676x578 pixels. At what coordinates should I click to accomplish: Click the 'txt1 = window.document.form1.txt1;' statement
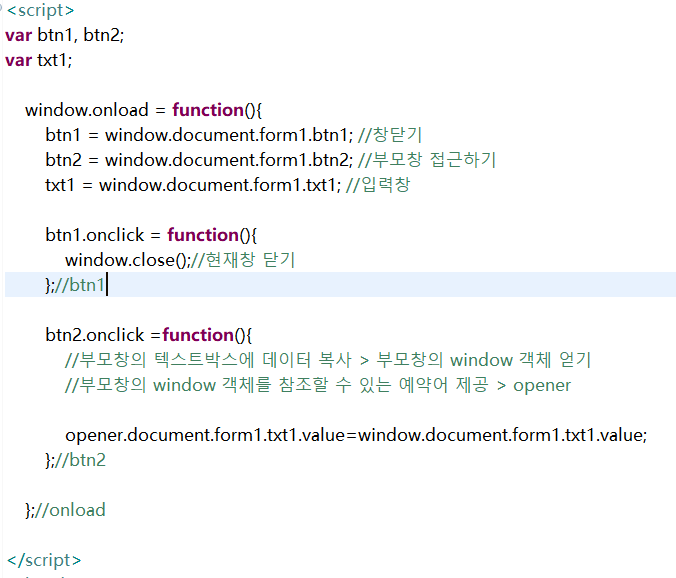pyautogui.click(x=193, y=185)
